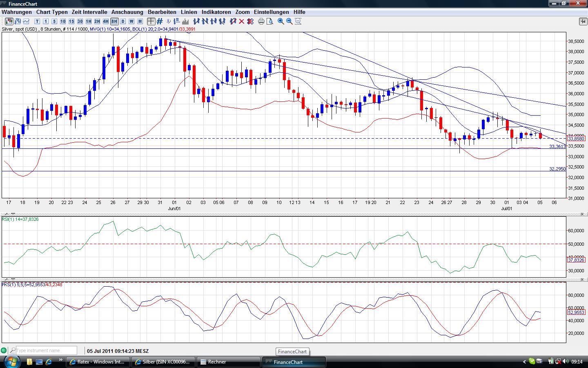This screenshot has width=588, height=368.
Task: Click the 33,8580 current price tag
Action: pyautogui.click(x=577, y=139)
